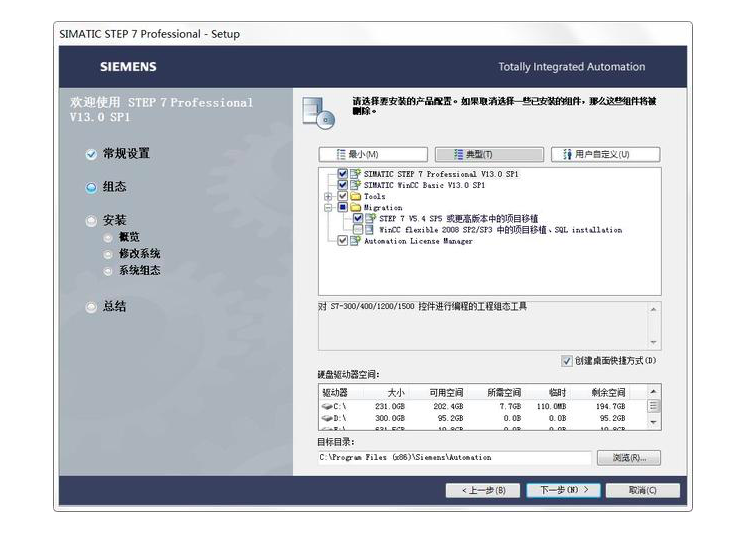Screen dimensions: 742x533
Task: Click the Tools folder icon
Action: point(355,196)
